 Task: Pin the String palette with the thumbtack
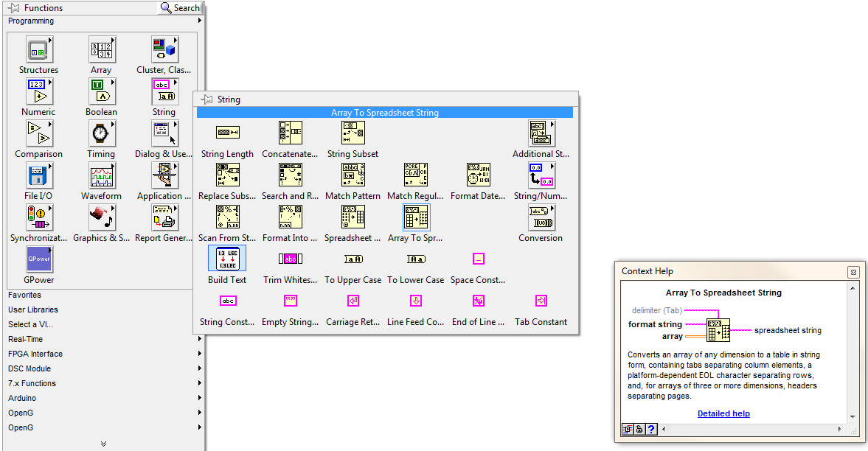pyautogui.click(x=207, y=99)
